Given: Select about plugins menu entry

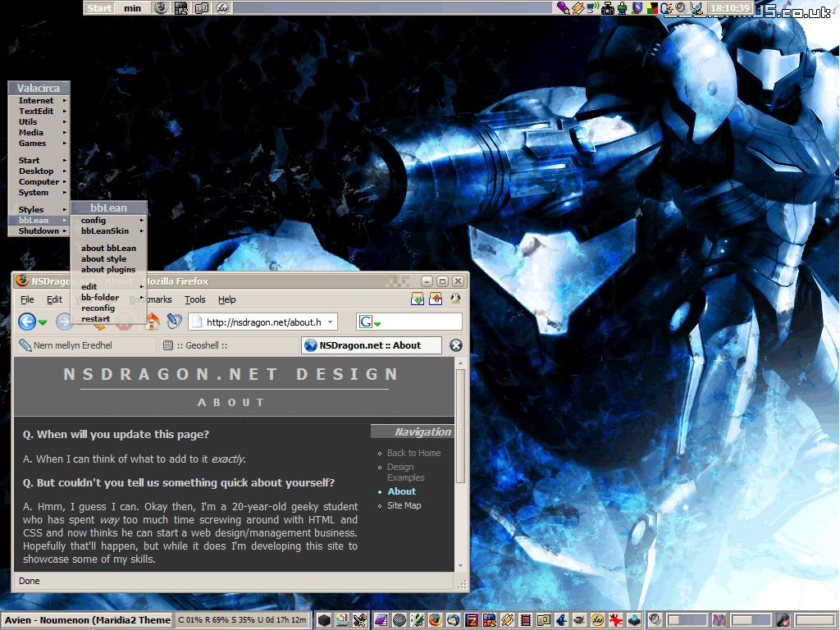Looking at the screenshot, I should [x=109, y=270].
